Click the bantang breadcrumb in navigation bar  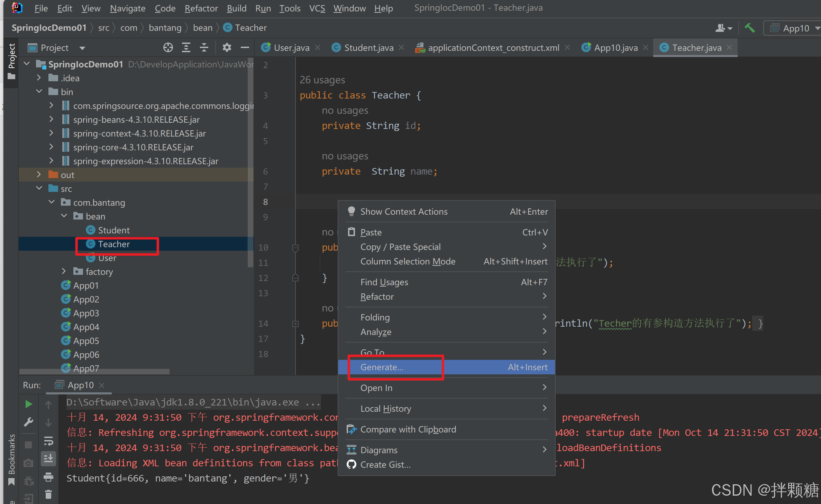coord(165,28)
